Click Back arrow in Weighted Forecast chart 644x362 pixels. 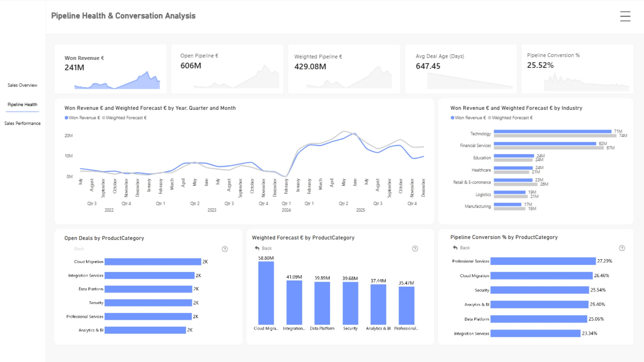coord(257,248)
